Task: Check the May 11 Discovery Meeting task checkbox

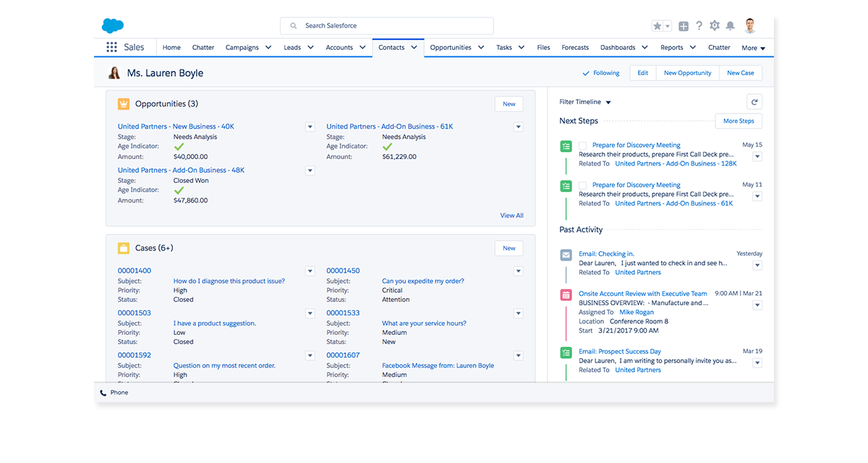Action: coord(583,185)
